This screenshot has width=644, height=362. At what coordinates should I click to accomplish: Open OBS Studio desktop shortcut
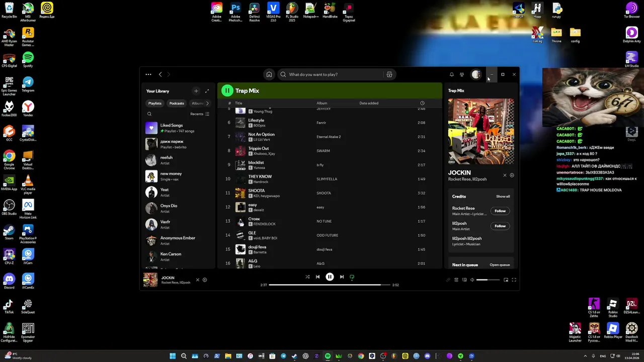[x=9, y=207]
